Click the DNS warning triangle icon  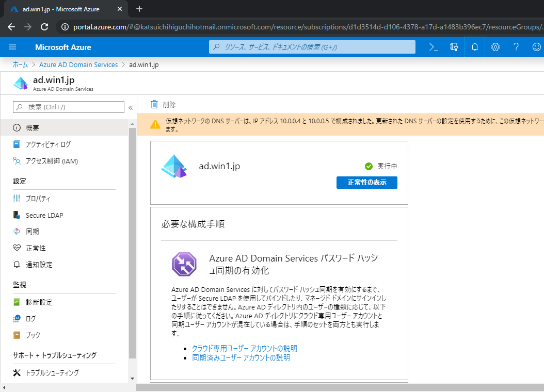[155, 124]
